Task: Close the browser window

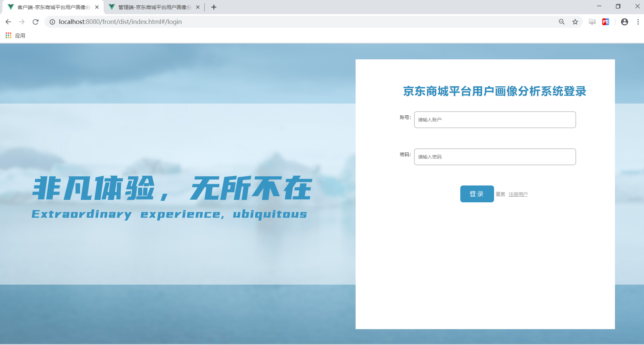Action: [x=637, y=6]
